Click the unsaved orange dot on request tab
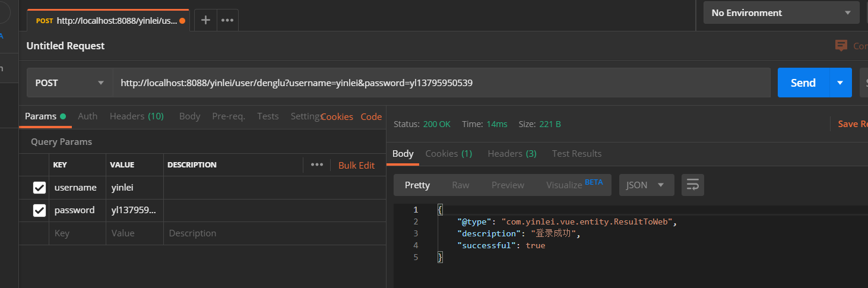Viewport: 868px width, 288px height. (182, 21)
